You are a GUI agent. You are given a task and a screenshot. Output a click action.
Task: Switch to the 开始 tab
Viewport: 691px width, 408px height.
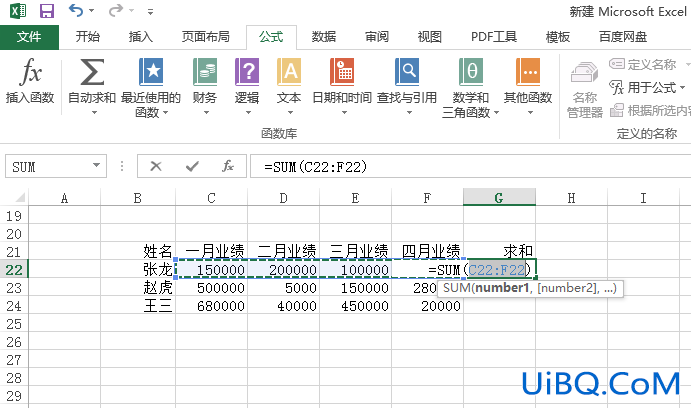(87, 37)
